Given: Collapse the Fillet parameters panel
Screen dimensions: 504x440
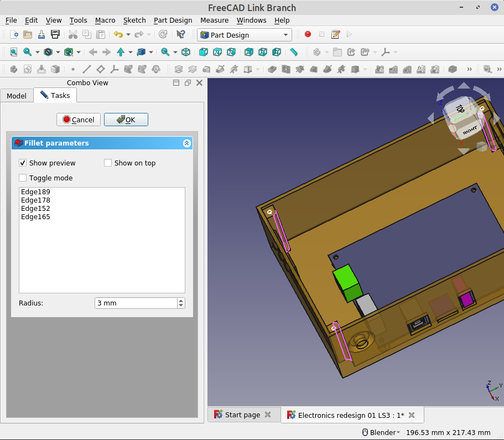Looking at the screenshot, I should click(186, 143).
